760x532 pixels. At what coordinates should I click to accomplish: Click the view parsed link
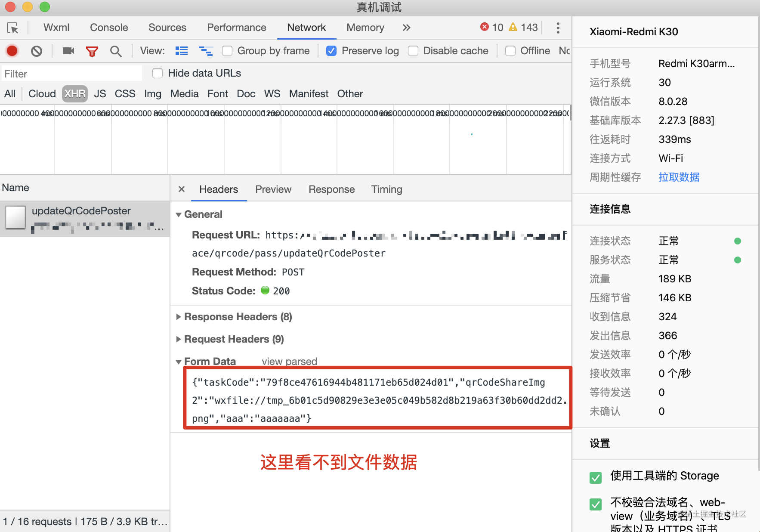[x=289, y=361]
